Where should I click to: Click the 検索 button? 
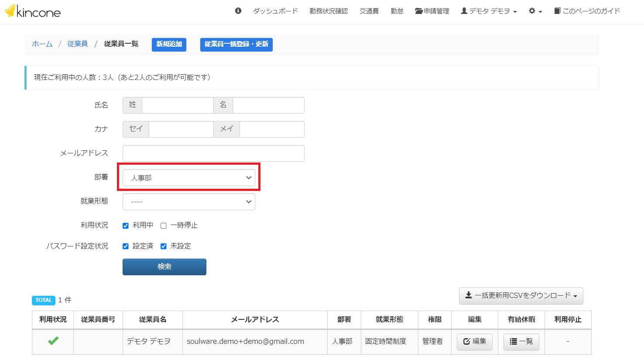coord(164,267)
